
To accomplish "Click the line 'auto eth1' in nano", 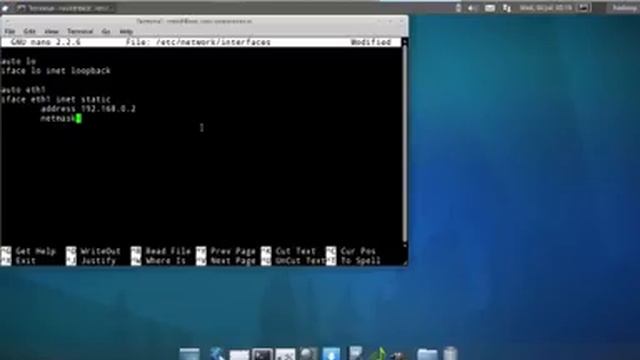I will (x=24, y=90).
